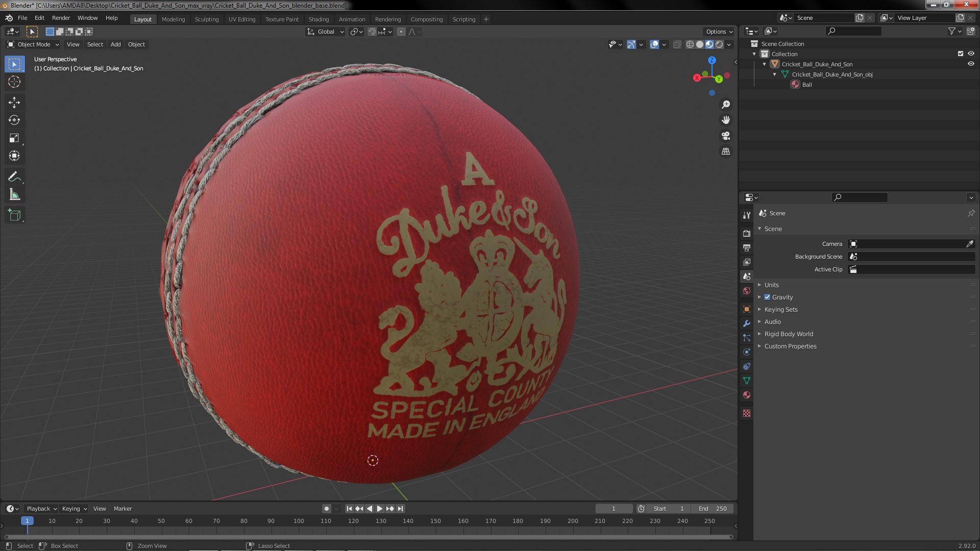
Task: Select the Add Cube tool
Action: click(14, 215)
